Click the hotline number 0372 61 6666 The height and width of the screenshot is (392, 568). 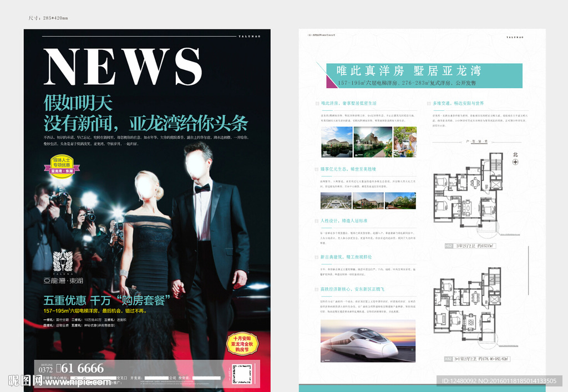click(x=72, y=369)
